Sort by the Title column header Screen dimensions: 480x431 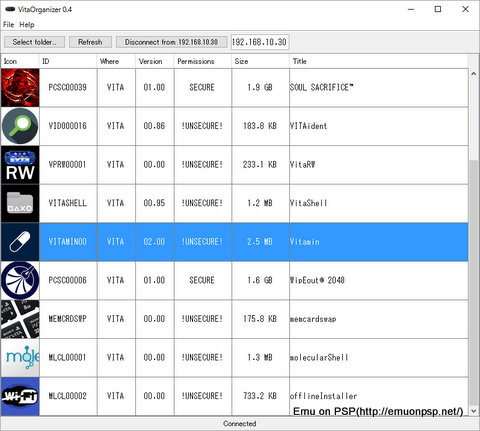pos(378,61)
